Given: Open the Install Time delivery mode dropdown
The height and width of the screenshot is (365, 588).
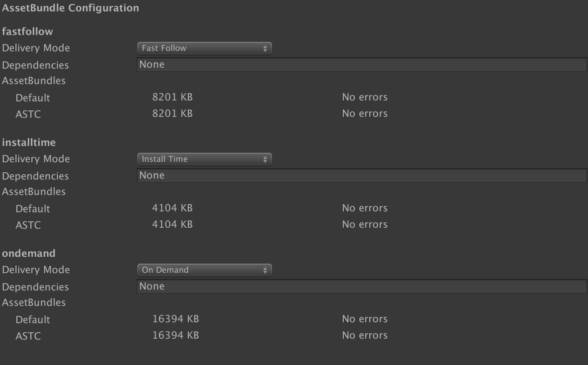Looking at the screenshot, I should tap(204, 159).
